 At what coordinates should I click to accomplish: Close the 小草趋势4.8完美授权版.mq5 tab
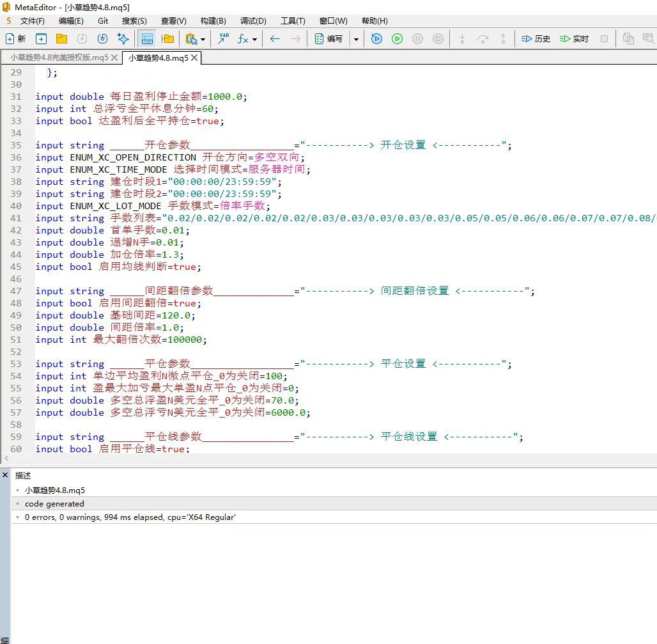click(114, 58)
